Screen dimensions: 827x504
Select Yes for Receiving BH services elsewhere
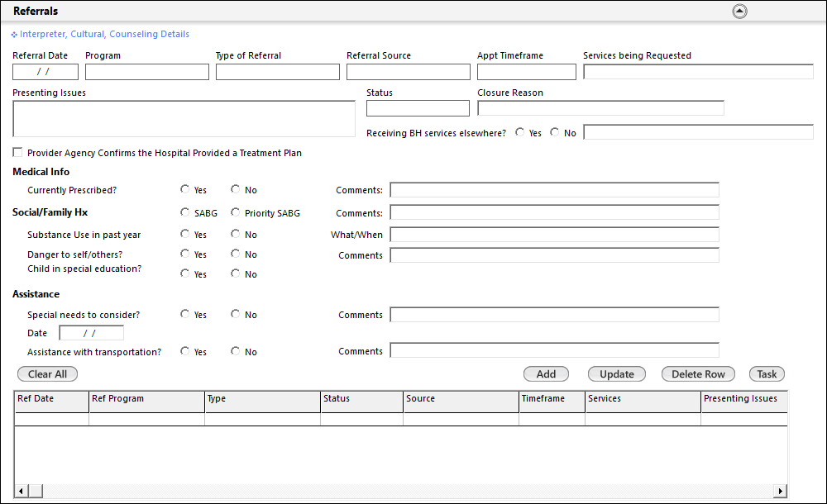coord(519,132)
